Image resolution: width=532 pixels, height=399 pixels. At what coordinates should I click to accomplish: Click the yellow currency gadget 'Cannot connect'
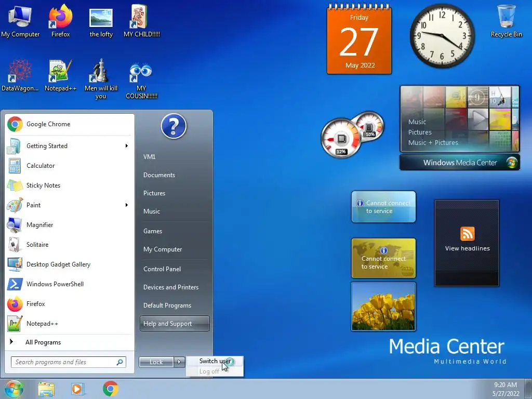click(x=383, y=258)
